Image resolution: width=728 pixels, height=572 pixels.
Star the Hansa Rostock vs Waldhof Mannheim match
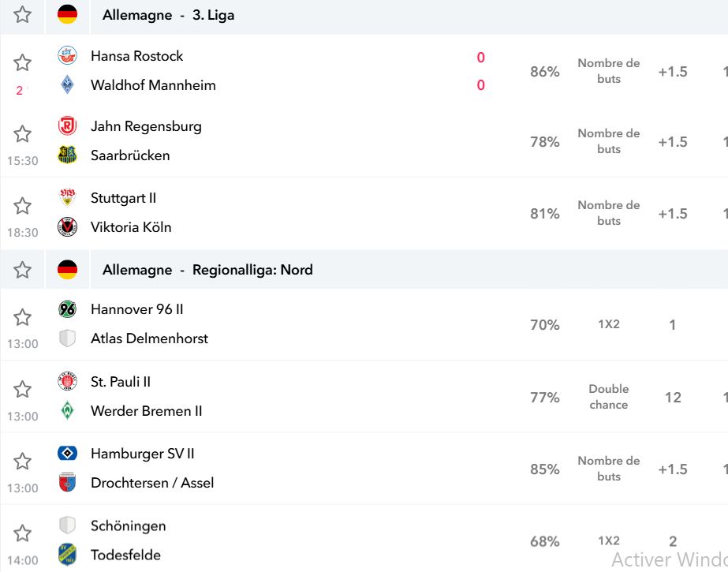pos(22,62)
